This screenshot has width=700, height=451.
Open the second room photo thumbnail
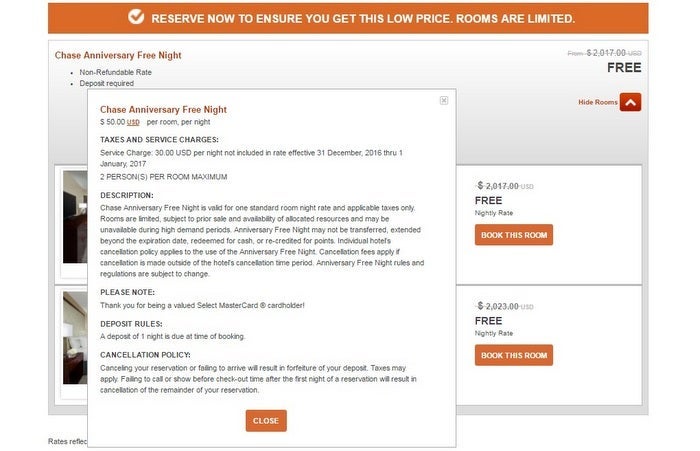[x=75, y=337]
